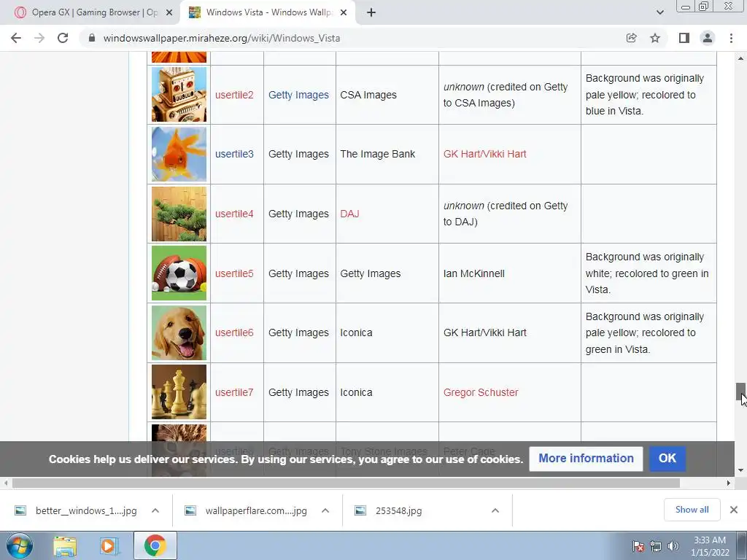Open the usertile6 puppy thumbnail
The image size is (747, 560).
pyautogui.click(x=179, y=332)
